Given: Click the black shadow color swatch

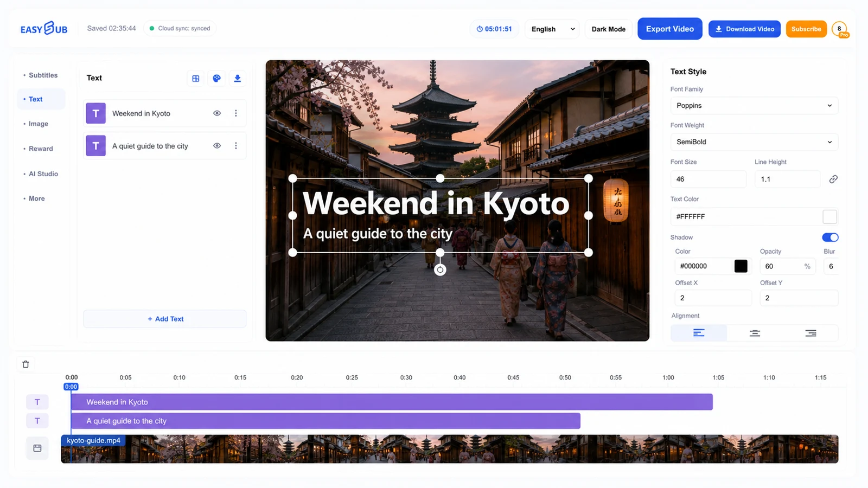Looking at the screenshot, I should pos(741,266).
